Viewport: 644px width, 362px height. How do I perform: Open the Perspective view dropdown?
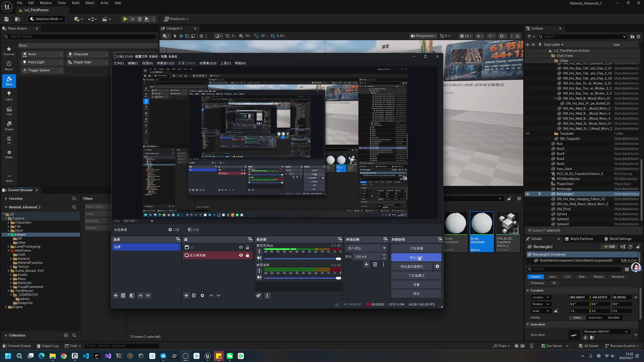point(423,36)
